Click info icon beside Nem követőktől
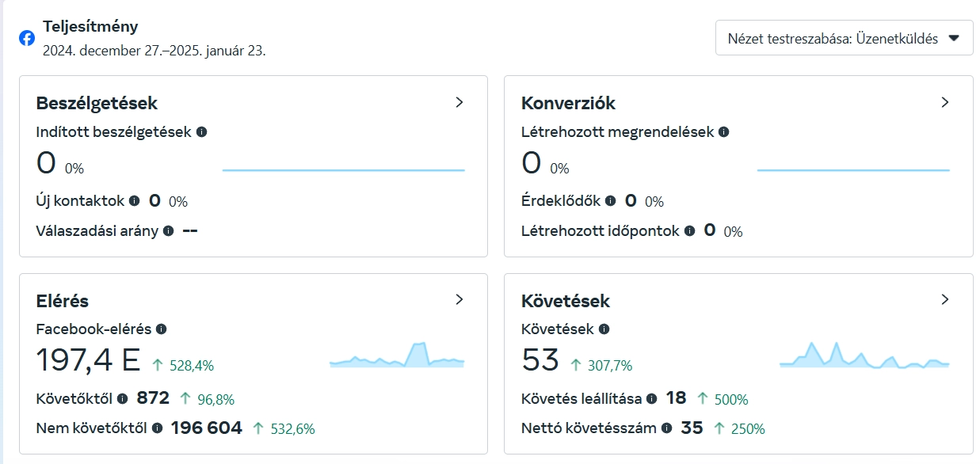The image size is (980, 464). click(157, 428)
